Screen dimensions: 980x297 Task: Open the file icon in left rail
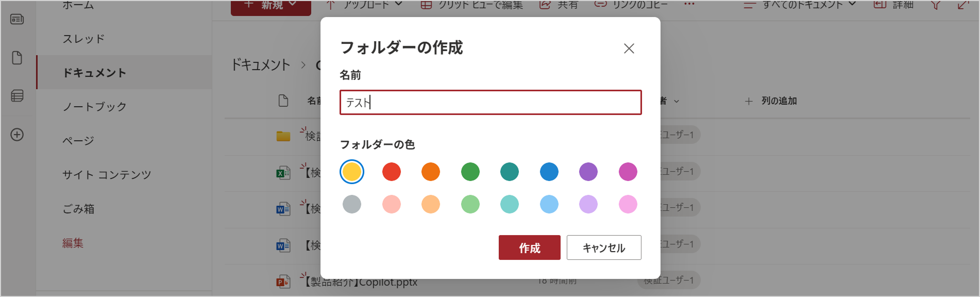click(17, 58)
